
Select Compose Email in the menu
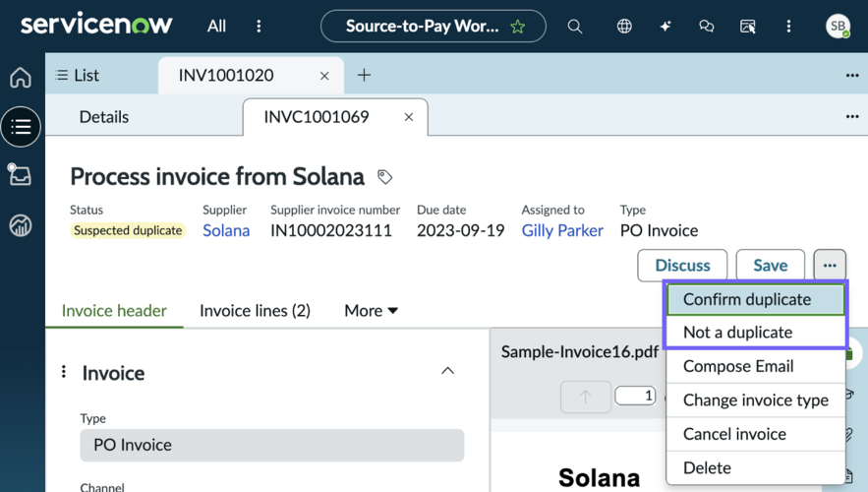tap(756, 366)
